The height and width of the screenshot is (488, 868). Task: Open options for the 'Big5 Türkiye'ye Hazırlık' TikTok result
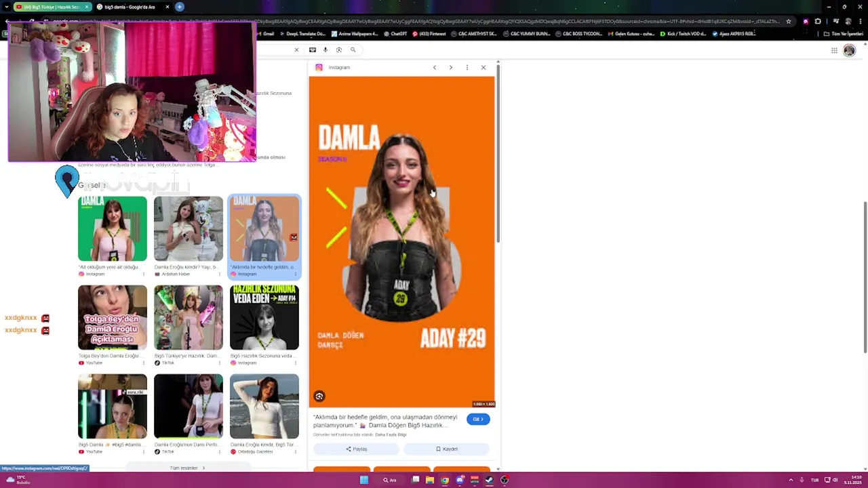coord(219,363)
